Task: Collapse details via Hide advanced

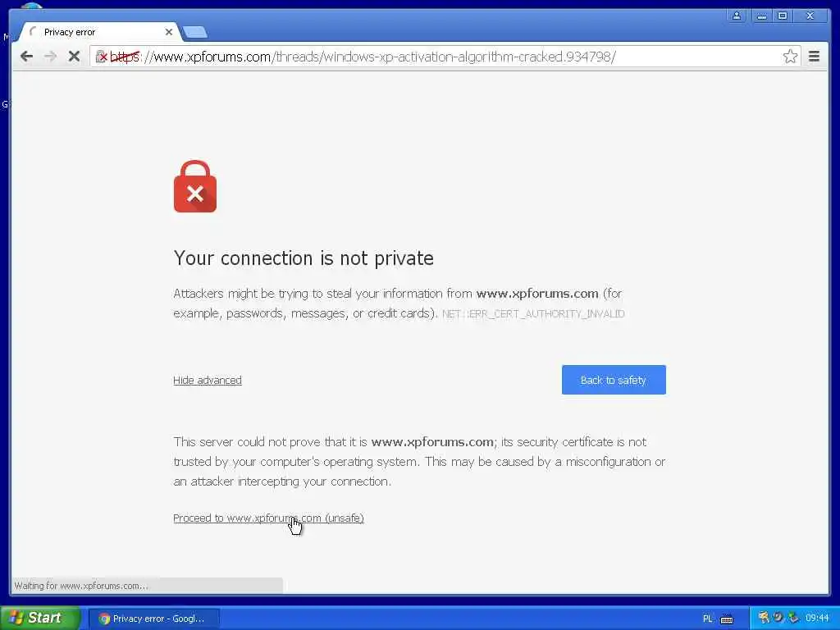Action: click(208, 381)
